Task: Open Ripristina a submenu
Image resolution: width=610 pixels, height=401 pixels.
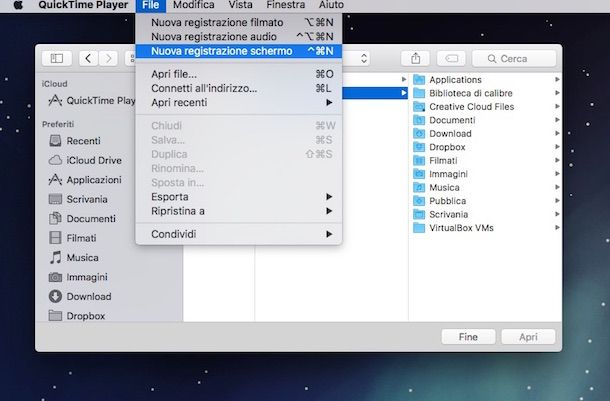Action: click(239, 211)
